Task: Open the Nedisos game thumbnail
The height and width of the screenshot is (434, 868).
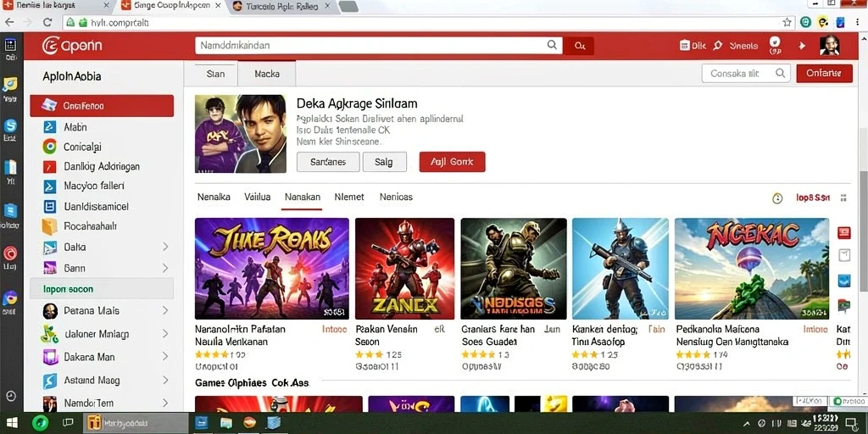Action: [514, 269]
